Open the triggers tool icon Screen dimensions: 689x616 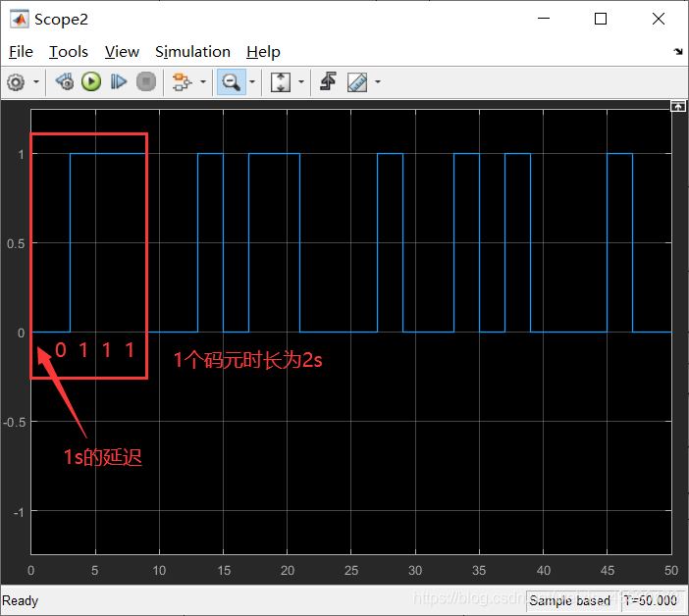[328, 81]
